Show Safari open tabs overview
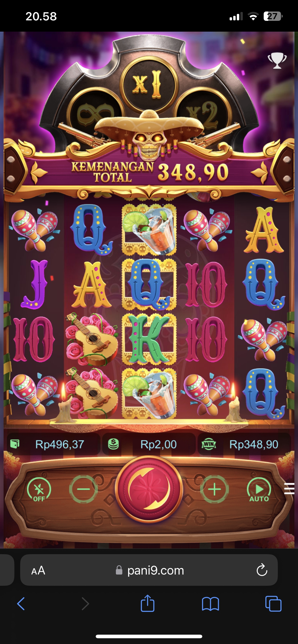The image size is (298, 644). [273, 604]
